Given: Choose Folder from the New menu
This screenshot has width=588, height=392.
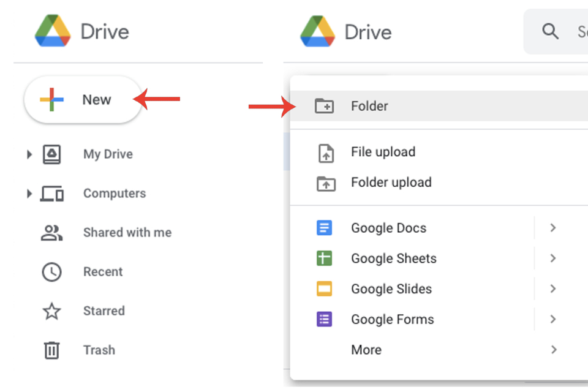Looking at the screenshot, I should [369, 106].
